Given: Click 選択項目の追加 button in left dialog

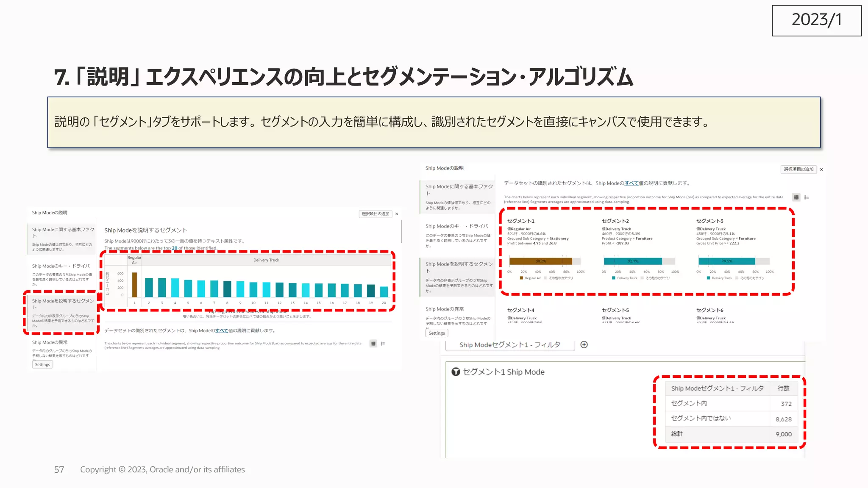Looking at the screenshot, I should coord(375,214).
